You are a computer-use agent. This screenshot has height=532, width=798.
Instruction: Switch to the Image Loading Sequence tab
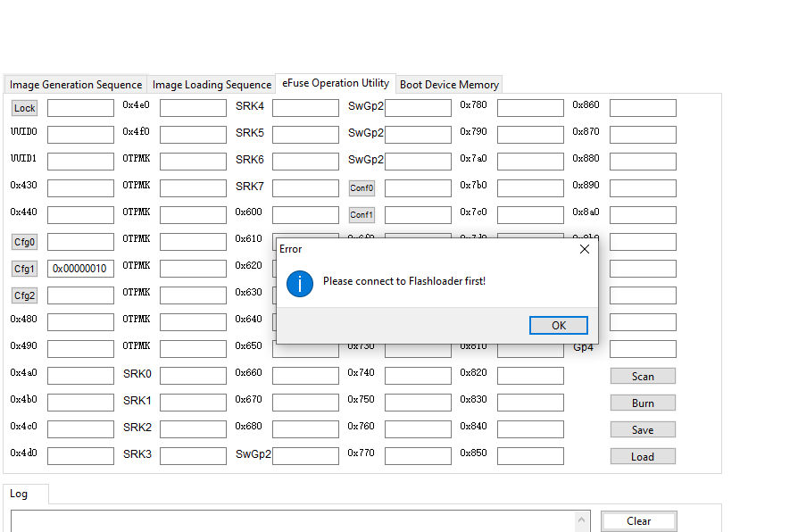coord(212,84)
